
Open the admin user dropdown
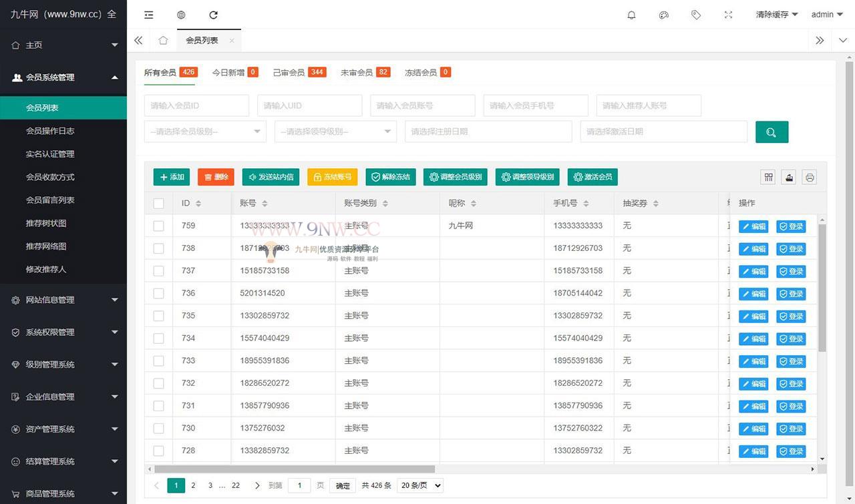827,15
